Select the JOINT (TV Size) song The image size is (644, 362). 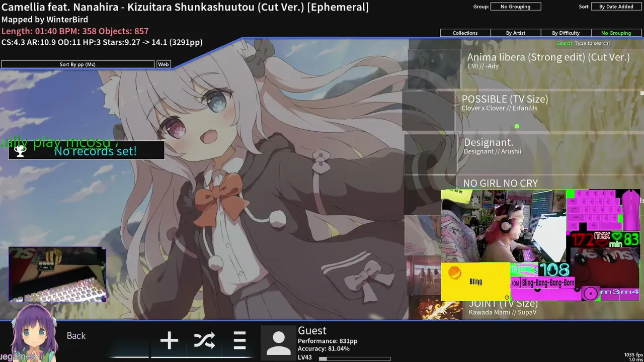503,308
